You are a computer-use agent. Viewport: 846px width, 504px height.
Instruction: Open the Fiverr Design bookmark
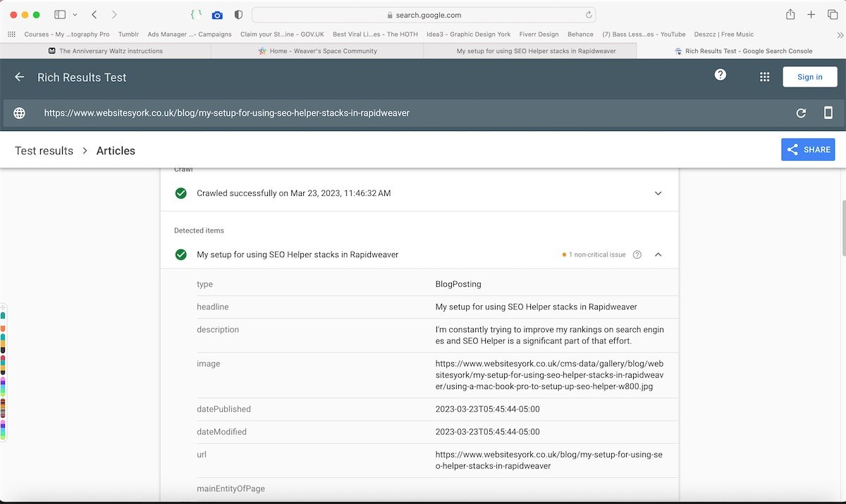tap(539, 34)
